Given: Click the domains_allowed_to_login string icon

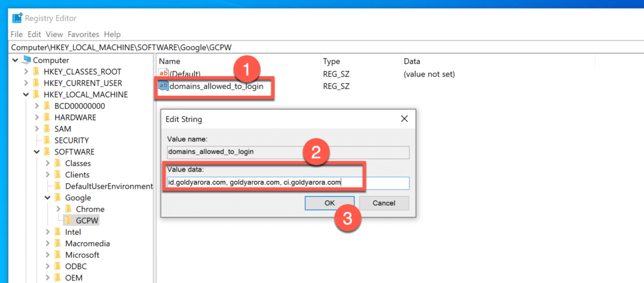Looking at the screenshot, I should 163,86.
